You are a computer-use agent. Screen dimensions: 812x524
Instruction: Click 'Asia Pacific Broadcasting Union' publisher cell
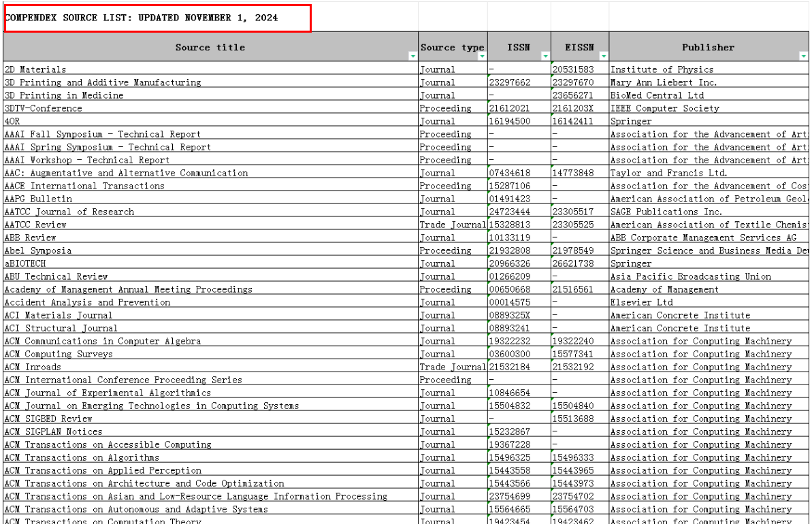709,276
